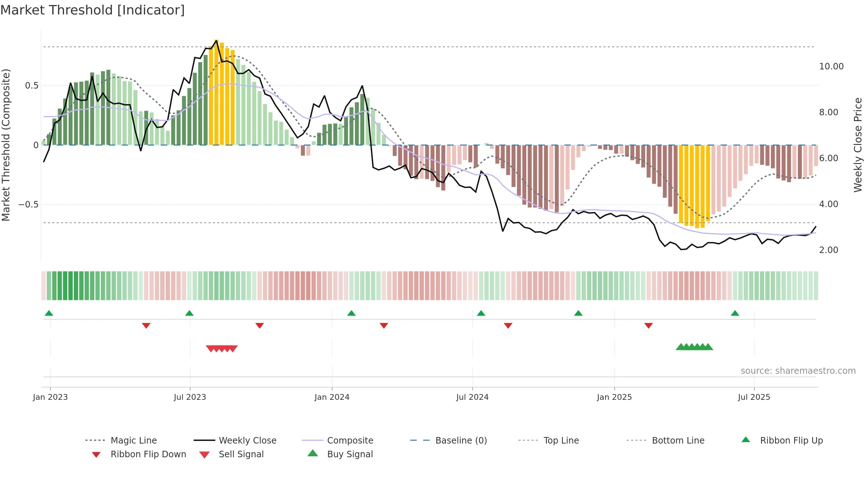This screenshot has height=488, width=868.
Task: Toggle the Bottom Line legend entry
Action: [665, 440]
